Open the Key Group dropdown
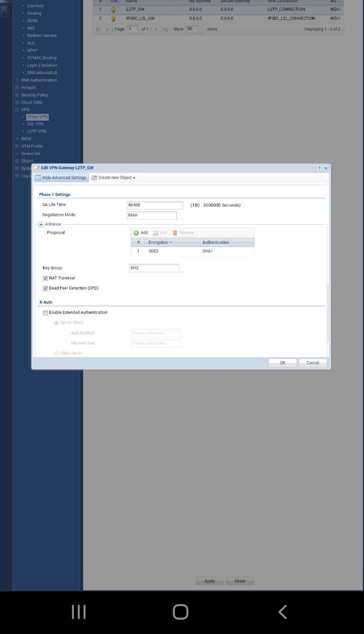The width and height of the screenshot is (364, 634). tap(157, 268)
